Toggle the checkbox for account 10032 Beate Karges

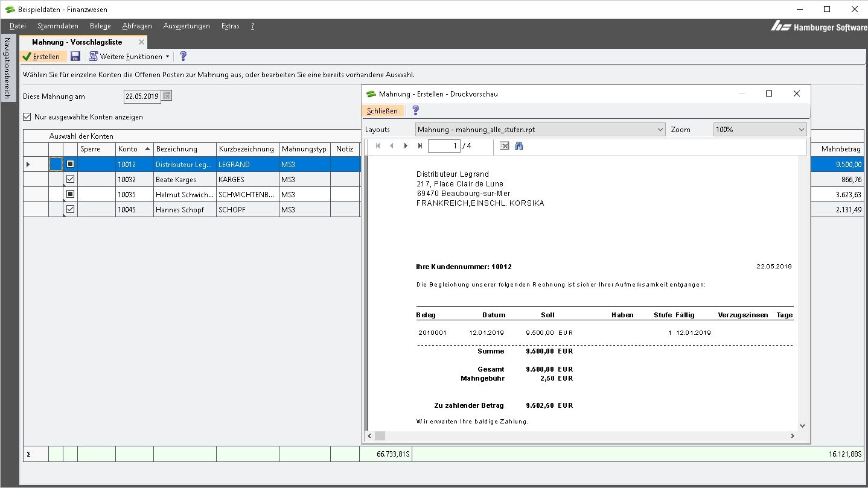(70, 179)
